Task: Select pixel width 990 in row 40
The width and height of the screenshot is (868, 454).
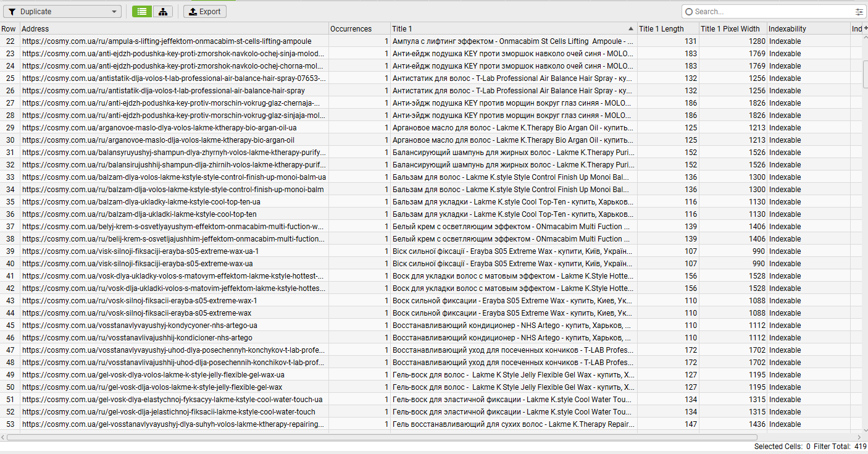Action: [x=733, y=264]
